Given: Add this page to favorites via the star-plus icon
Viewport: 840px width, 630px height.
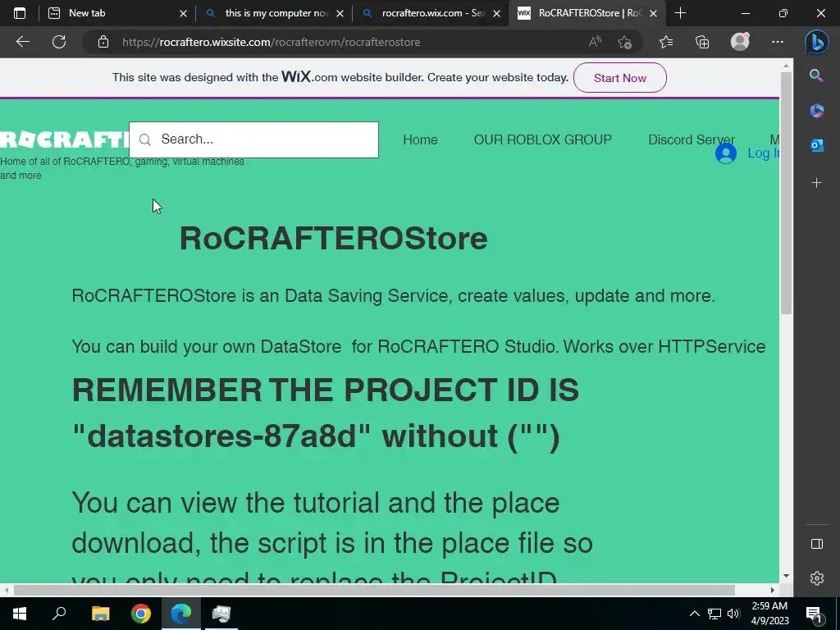Looking at the screenshot, I should tap(624, 42).
